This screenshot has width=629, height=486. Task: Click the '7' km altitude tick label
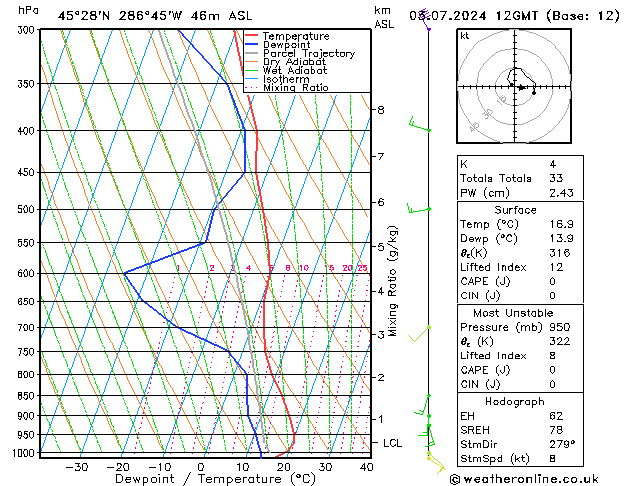[x=381, y=156]
